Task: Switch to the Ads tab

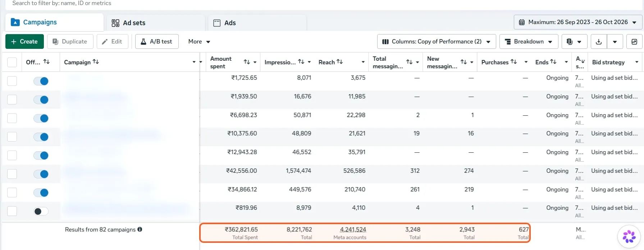Action: click(x=257, y=23)
